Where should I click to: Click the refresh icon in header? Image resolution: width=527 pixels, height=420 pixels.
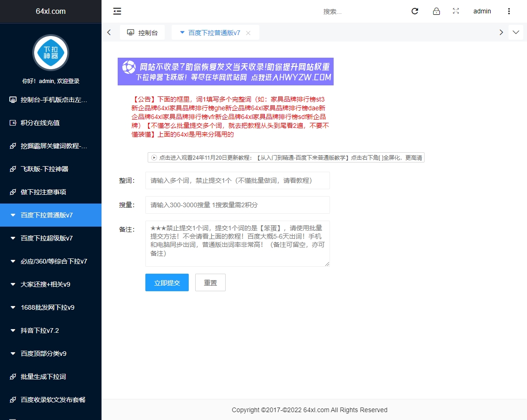(x=415, y=11)
